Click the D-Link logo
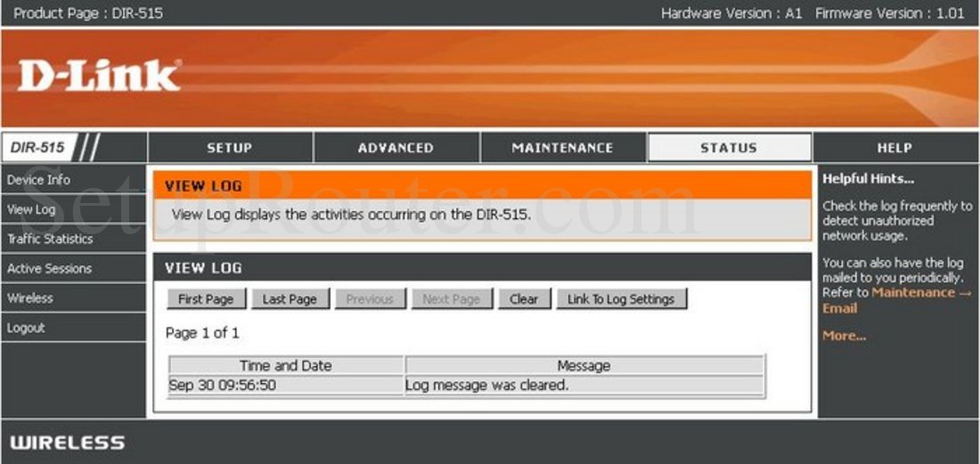The width and height of the screenshot is (980, 464). click(99, 76)
